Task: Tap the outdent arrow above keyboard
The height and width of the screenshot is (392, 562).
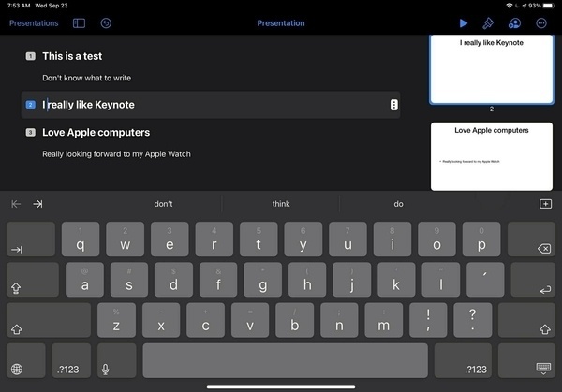Action: tap(16, 204)
